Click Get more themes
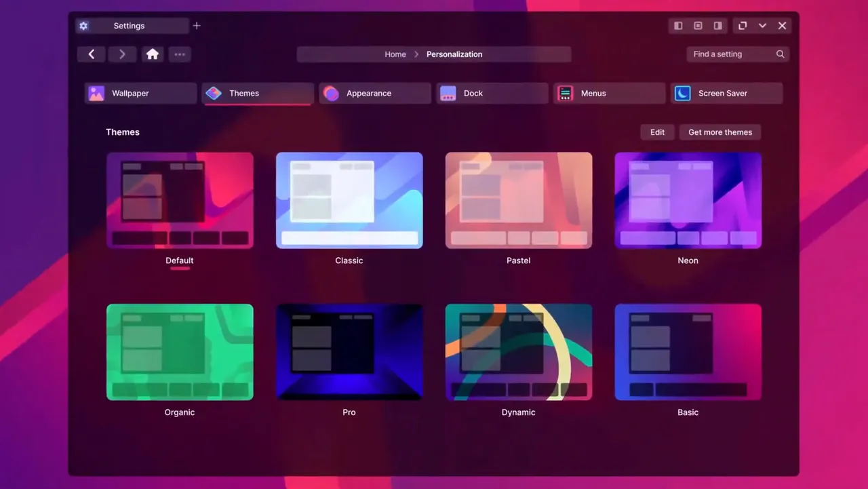The width and height of the screenshot is (868, 489). pos(720,132)
